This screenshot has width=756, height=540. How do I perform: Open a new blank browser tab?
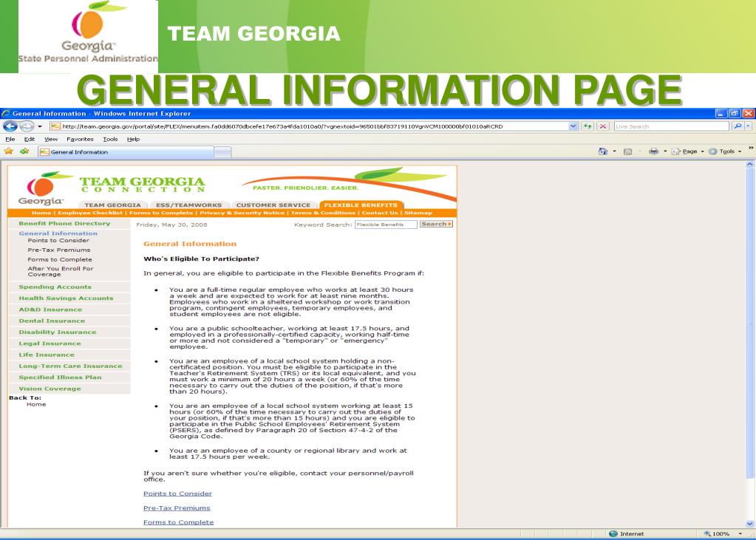[222, 152]
